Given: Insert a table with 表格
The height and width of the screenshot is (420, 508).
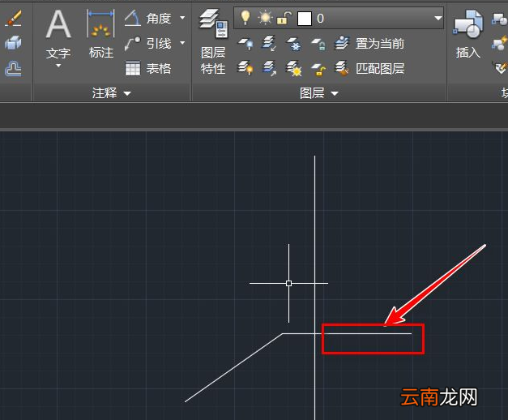Looking at the screenshot, I should (x=148, y=68).
